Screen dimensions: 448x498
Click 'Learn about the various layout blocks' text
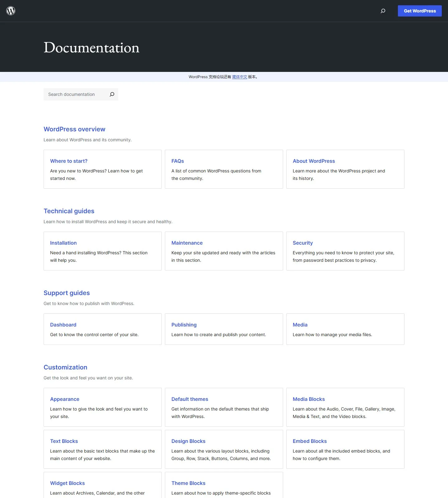[221, 455]
